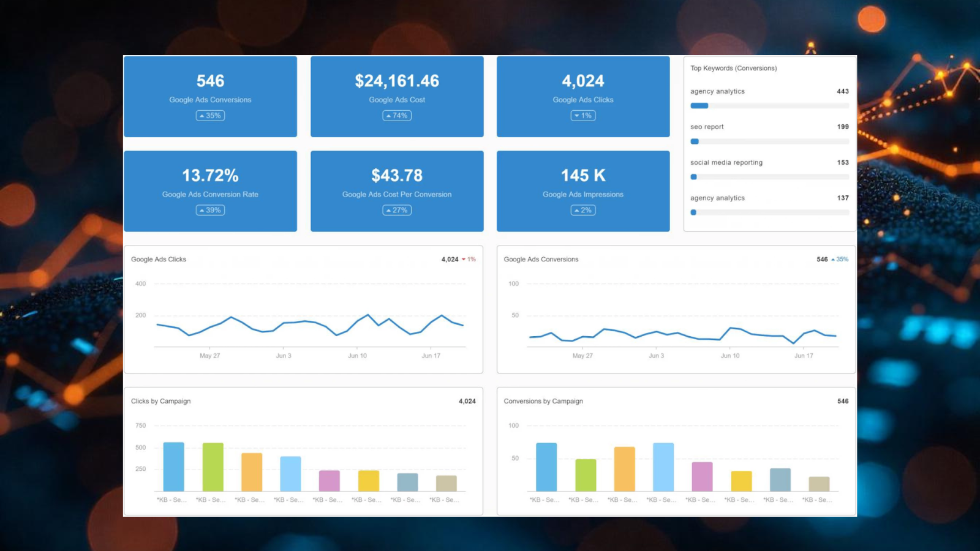The width and height of the screenshot is (980, 551).
Task: Click the progress bar under the 443 keyword
Action: pos(769,106)
